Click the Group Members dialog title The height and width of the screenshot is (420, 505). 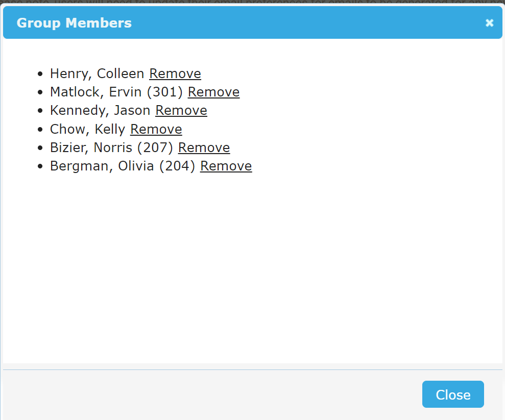pyautogui.click(x=74, y=23)
